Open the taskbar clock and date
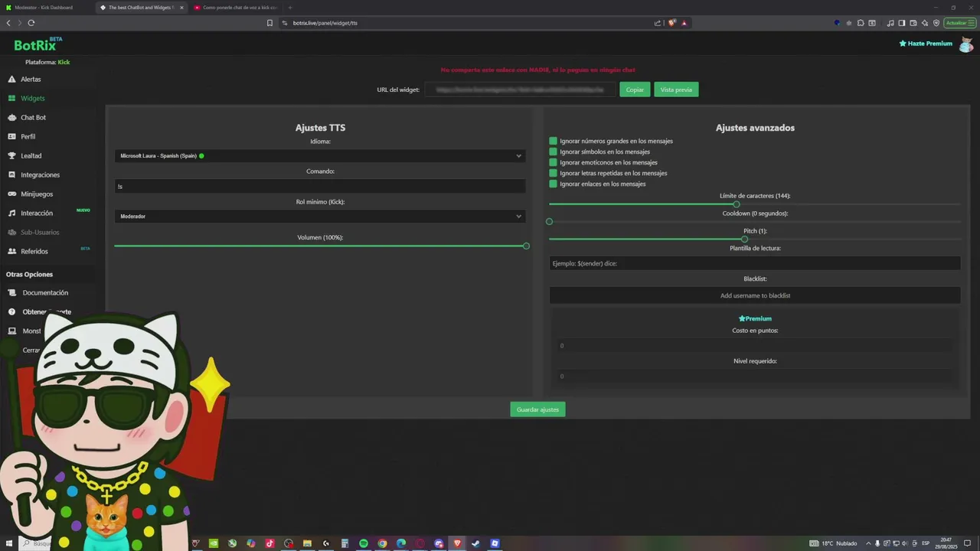 pyautogui.click(x=946, y=543)
